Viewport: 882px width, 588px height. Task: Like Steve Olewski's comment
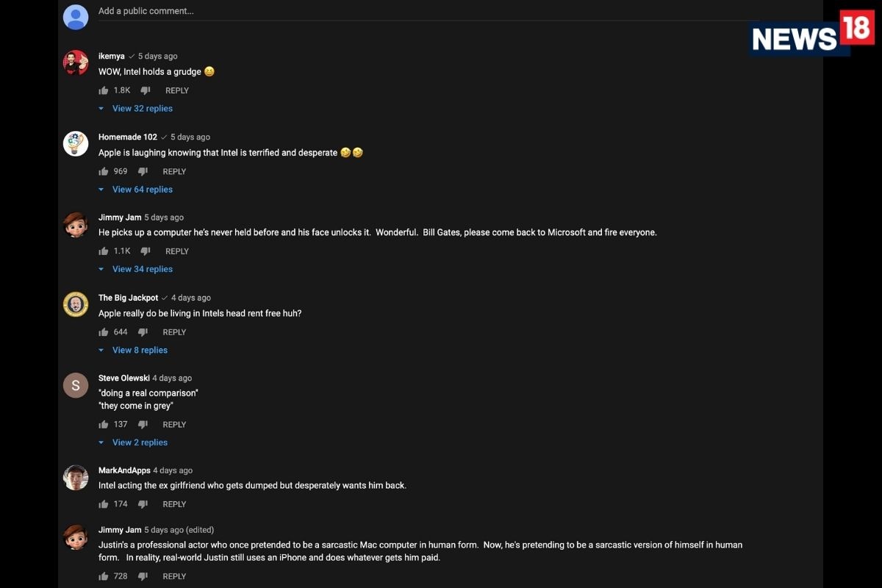pos(104,424)
